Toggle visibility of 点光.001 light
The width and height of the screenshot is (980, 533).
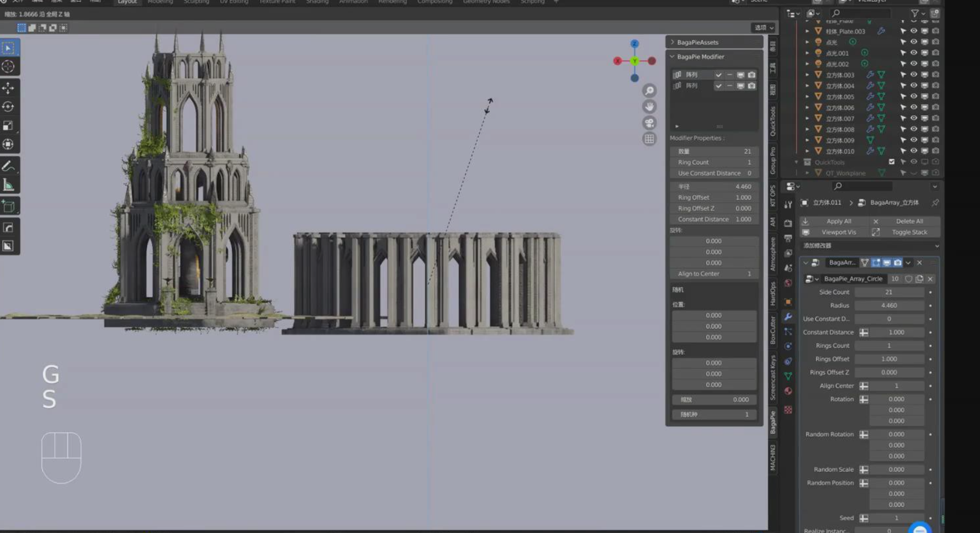click(914, 53)
